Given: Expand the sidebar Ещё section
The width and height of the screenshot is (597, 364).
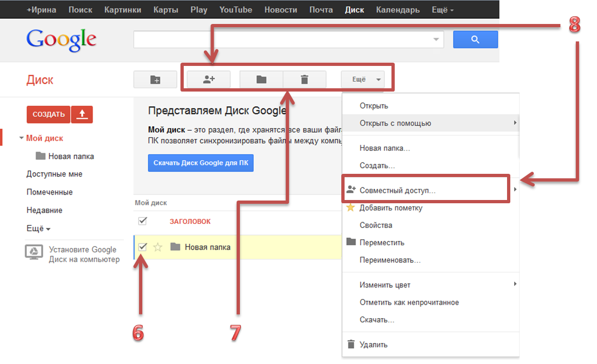Looking at the screenshot, I should point(39,229).
